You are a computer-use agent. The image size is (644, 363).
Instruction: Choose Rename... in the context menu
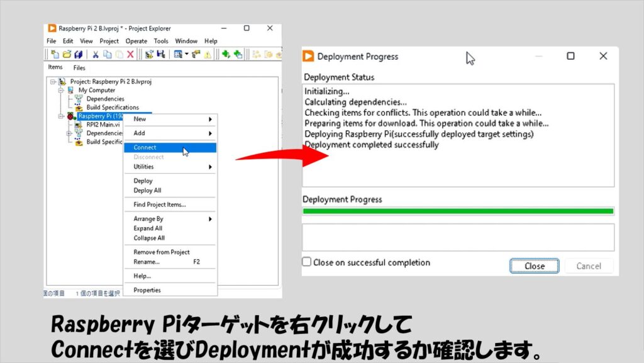pos(170,262)
